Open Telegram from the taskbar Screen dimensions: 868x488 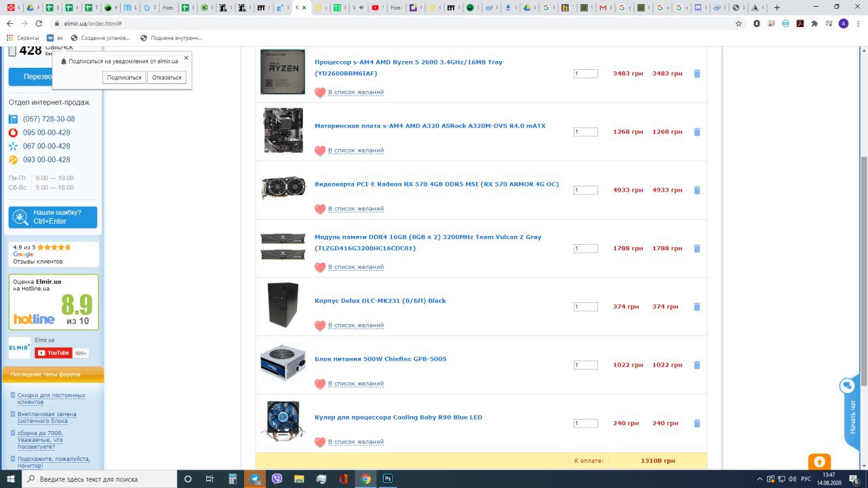(x=255, y=479)
